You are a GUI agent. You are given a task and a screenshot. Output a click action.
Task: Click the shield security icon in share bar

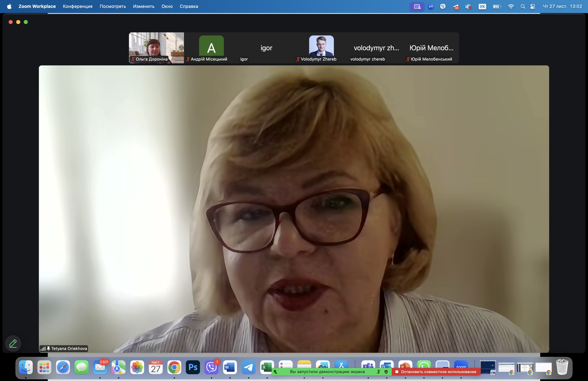pyautogui.click(x=386, y=372)
